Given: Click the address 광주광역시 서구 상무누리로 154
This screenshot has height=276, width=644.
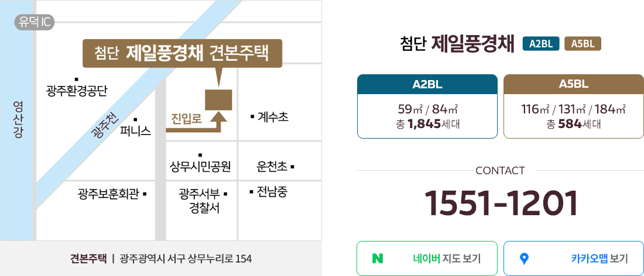Looking at the screenshot, I should point(186,259).
